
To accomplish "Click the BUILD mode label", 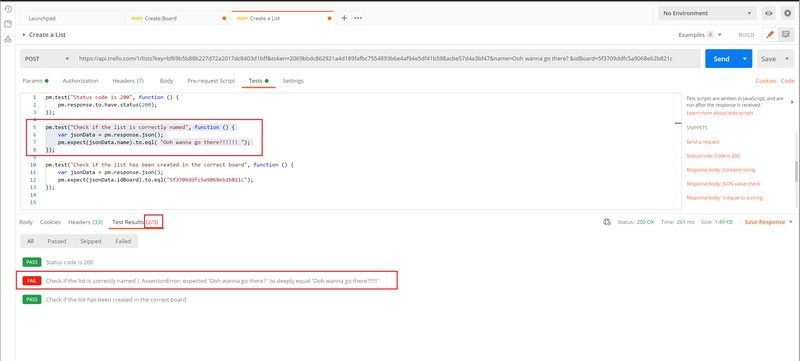I will pyautogui.click(x=746, y=35).
